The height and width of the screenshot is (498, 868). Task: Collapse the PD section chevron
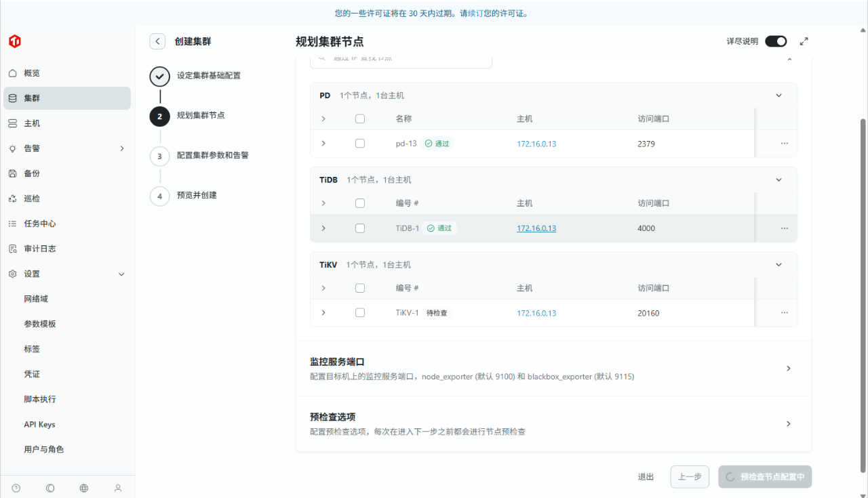click(x=779, y=96)
